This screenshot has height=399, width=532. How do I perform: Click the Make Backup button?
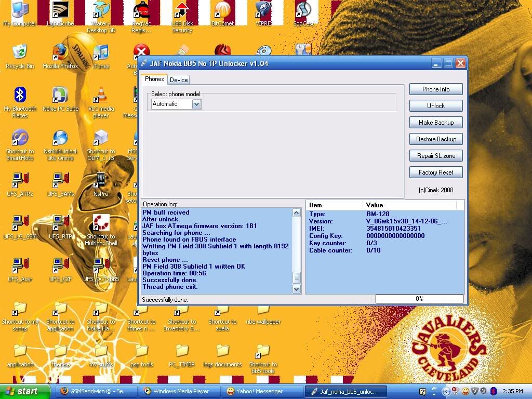tap(435, 123)
